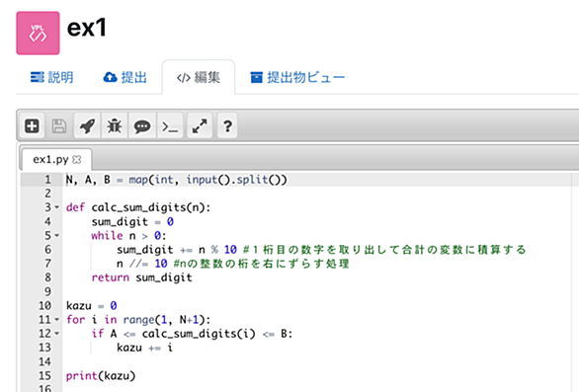Click the line 'print(kazu)'
The image size is (579, 392).
[x=101, y=376]
